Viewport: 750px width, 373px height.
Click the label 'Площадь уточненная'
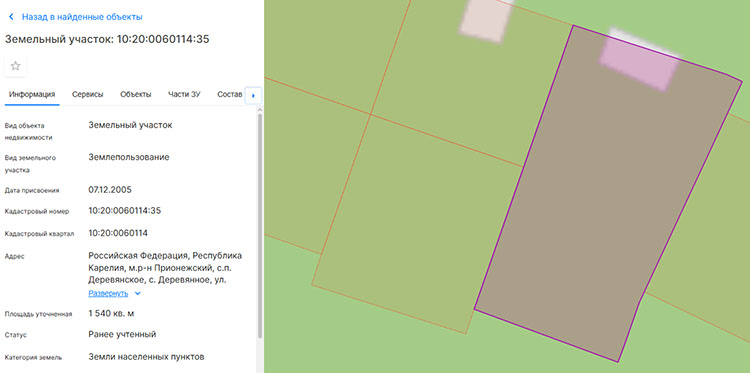(x=38, y=314)
